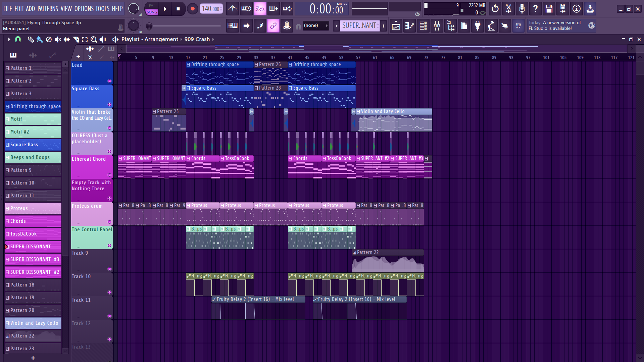Open the Channel rack view button
This screenshot has height=362, width=644.
point(423,25)
